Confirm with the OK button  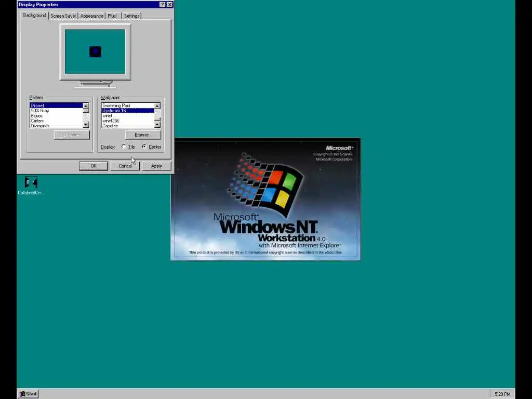tap(94, 166)
